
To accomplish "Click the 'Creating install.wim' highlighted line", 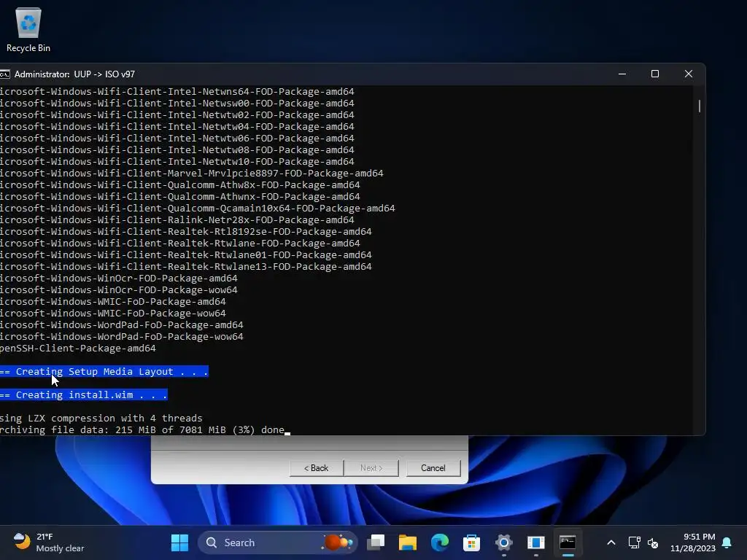I will pos(83,394).
